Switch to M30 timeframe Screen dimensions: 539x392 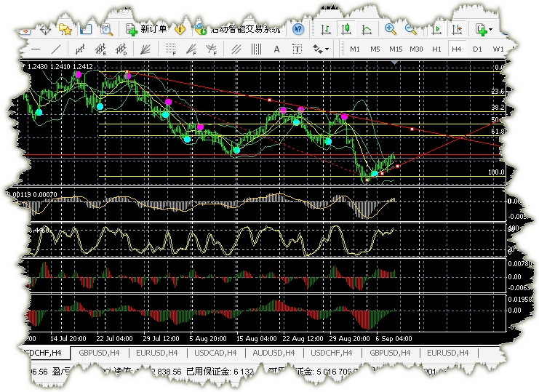click(416, 49)
